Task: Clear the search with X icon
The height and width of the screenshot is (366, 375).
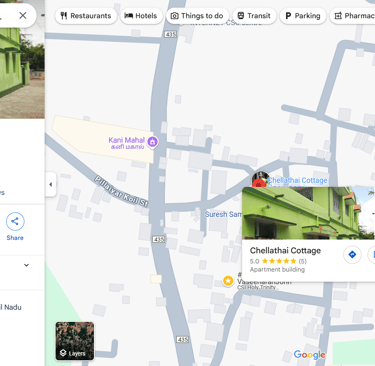Action: (x=23, y=15)
